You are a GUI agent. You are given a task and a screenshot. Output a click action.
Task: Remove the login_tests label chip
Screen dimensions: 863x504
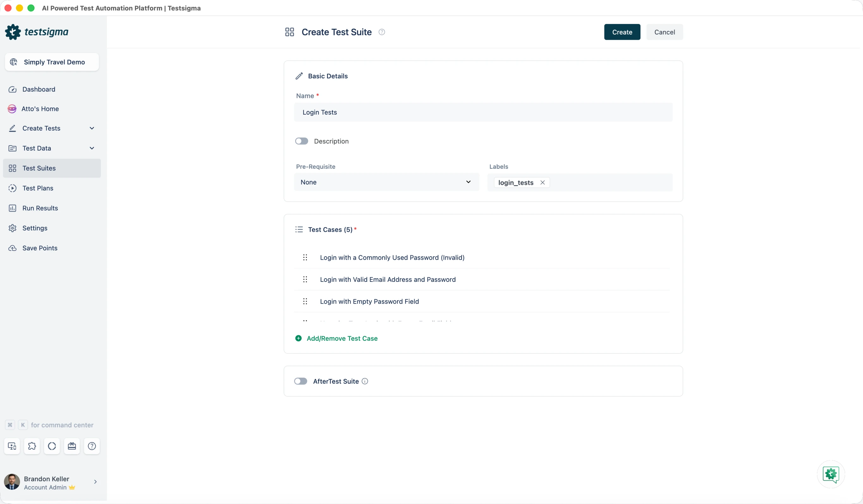point(542,183)
